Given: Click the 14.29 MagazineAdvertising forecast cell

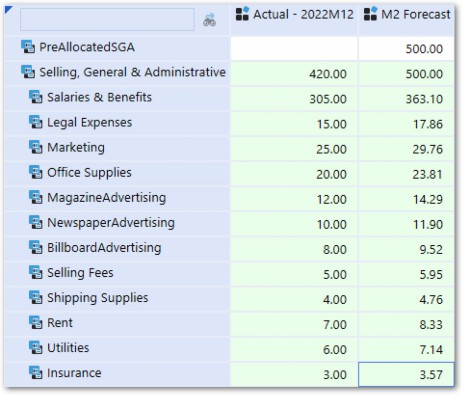Looking at the screenshot, I should point(406,199).
